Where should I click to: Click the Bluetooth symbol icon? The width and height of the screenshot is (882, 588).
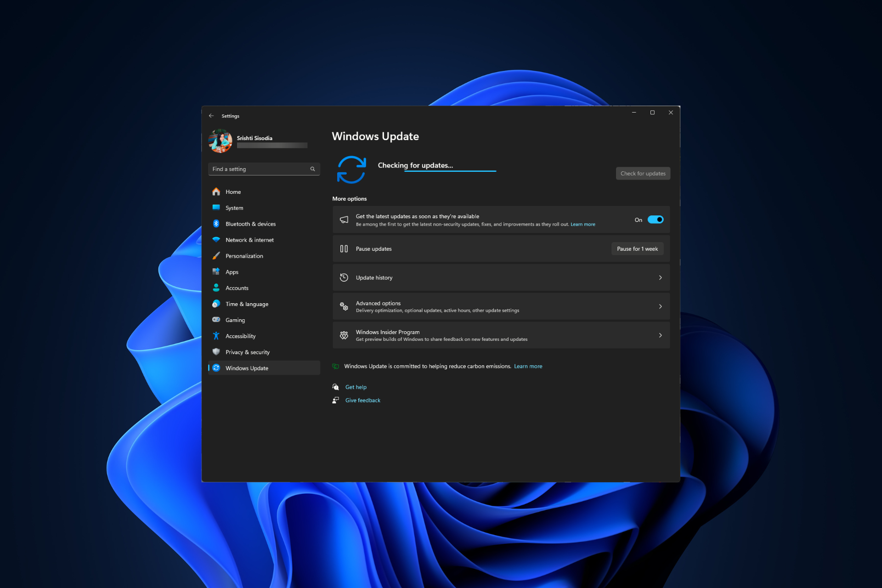(216, 224)
